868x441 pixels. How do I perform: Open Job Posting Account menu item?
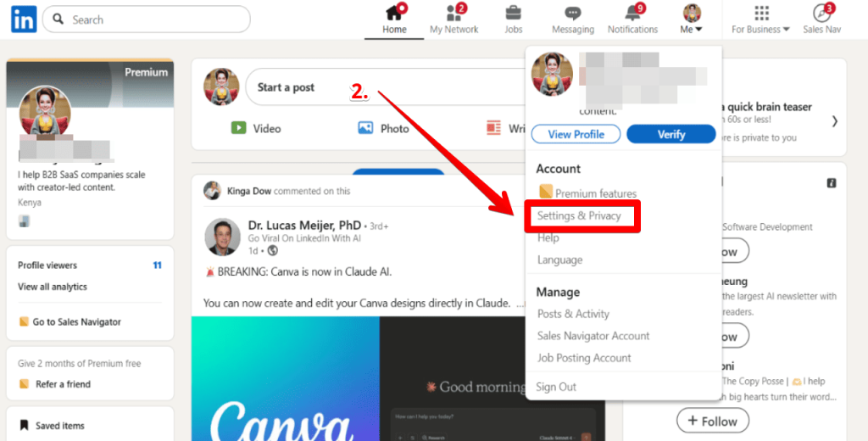(584, 358)
